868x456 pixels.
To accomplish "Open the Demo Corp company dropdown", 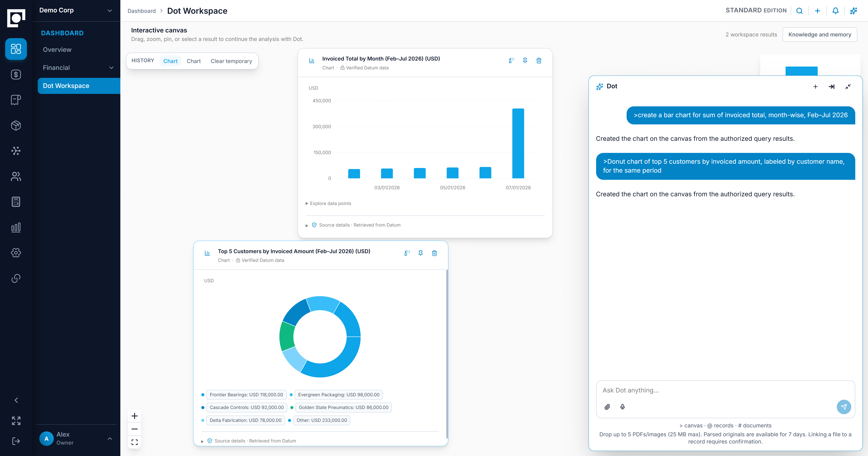I will click(76, 10).
